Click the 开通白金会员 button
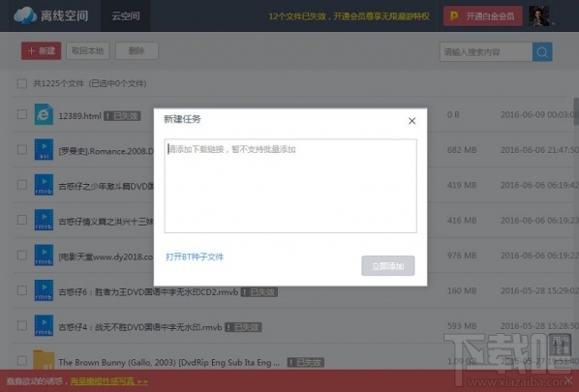This screenshot has height=392, width=579. [482, 15]
